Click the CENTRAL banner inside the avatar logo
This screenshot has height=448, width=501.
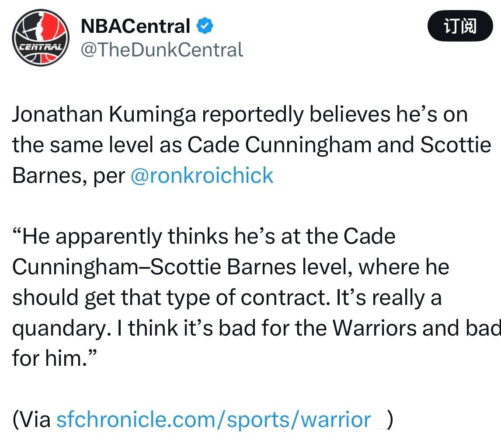(x=41, y=47)
